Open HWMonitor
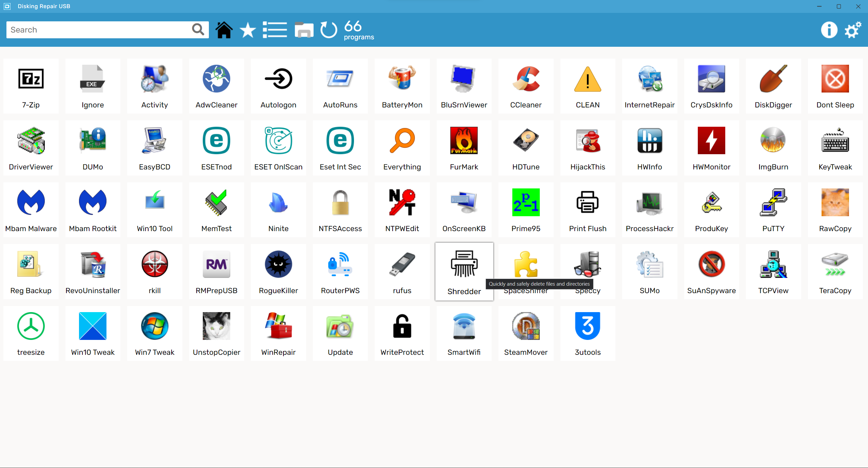This screenshot has height=468, width=868. click(711, 148)
